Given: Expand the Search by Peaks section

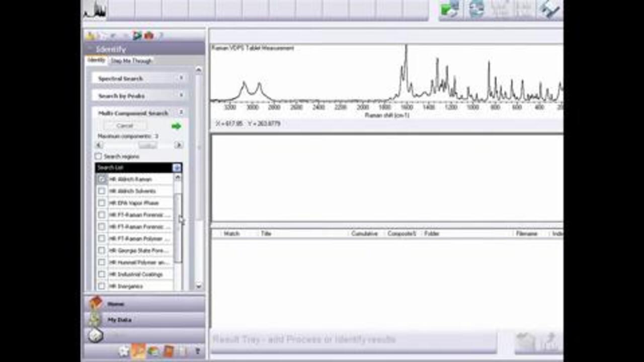Looking at the screenshot, I should coord(181,96).
